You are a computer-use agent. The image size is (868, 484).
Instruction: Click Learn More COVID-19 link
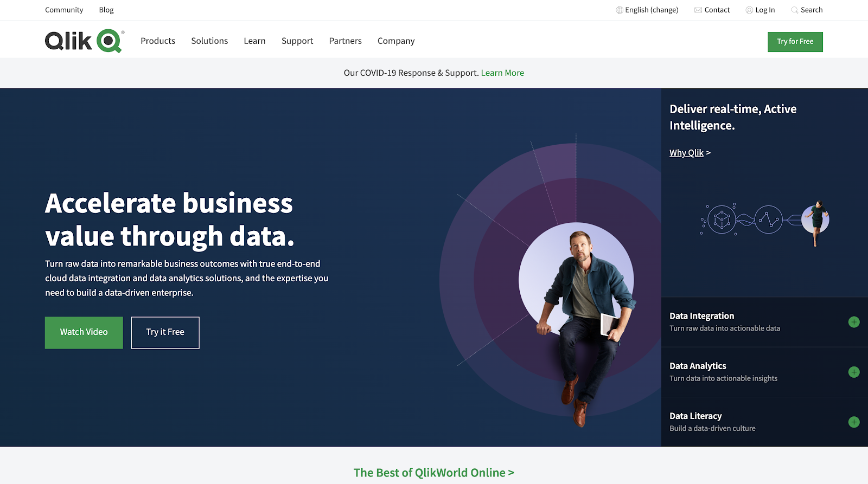click(502, 73)
